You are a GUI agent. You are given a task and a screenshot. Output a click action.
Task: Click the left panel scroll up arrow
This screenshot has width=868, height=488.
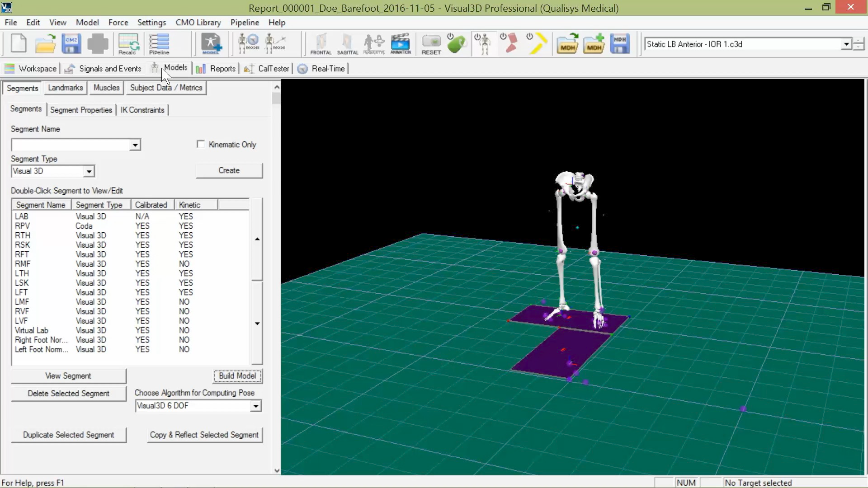(x=277, y=87)
